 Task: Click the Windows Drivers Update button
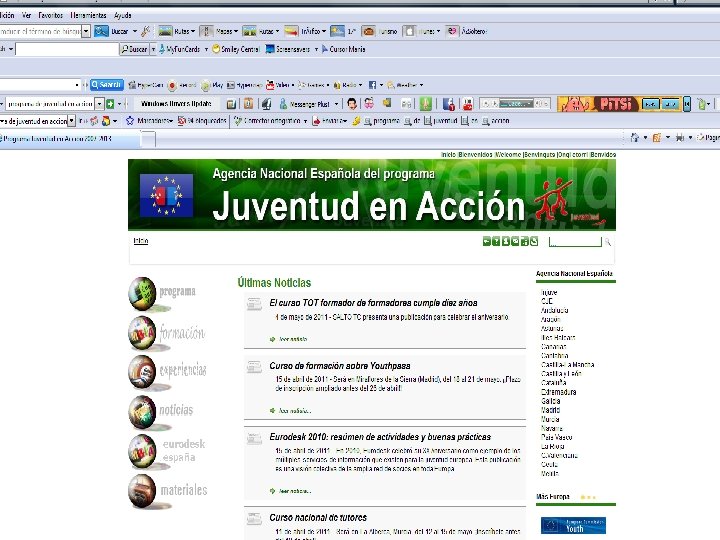tap(176, 104)
